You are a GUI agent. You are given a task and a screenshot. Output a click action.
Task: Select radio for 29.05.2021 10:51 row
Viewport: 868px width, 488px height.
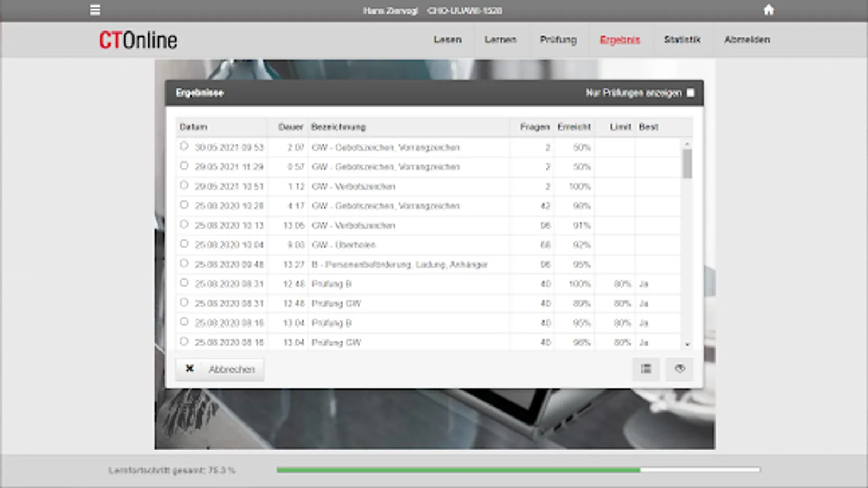tap(184, 185)
